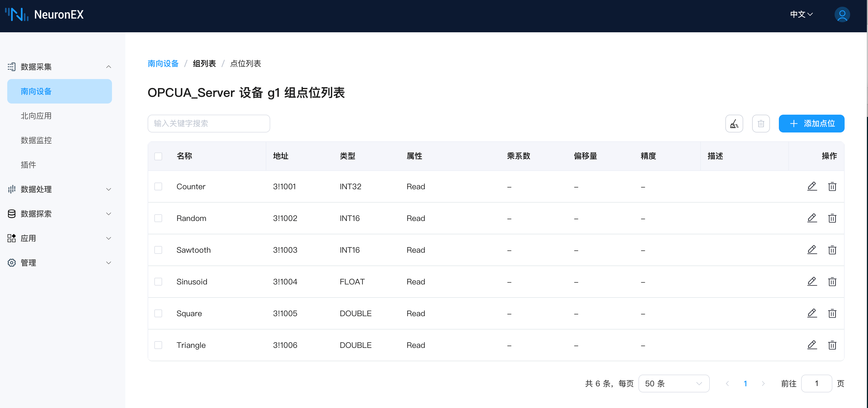Click the clear-all broom icon button
This screenshot has width=868, height=408.
point(734,124)
